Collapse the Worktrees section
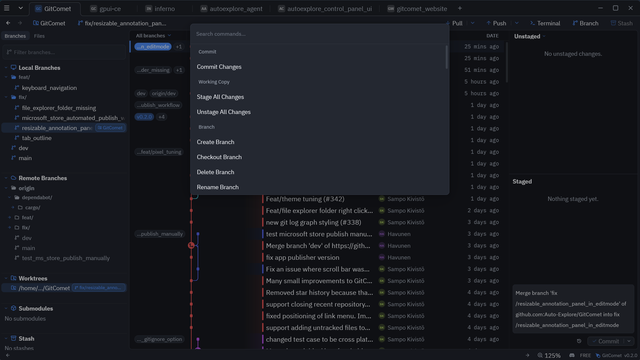The image size is (640, 360). 6,278
